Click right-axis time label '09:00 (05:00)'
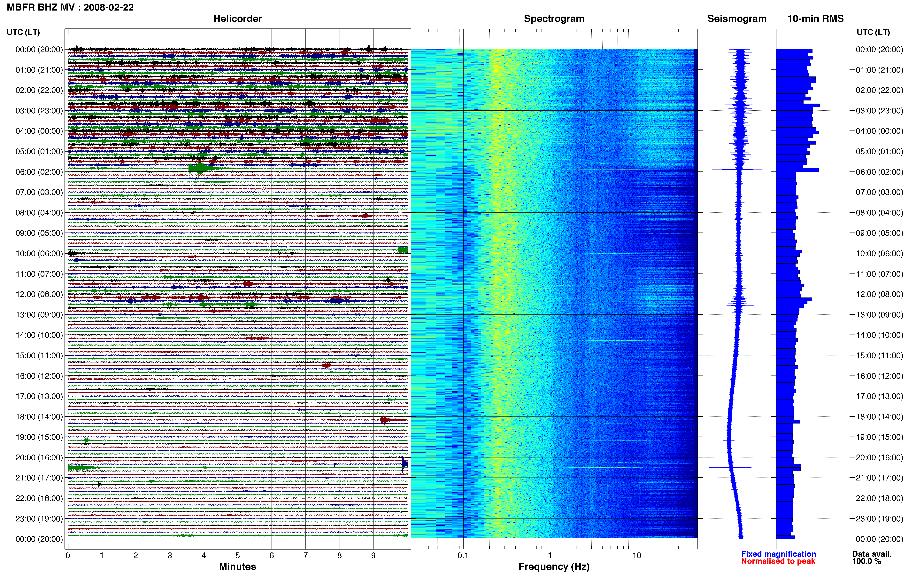 pos(879,233)
